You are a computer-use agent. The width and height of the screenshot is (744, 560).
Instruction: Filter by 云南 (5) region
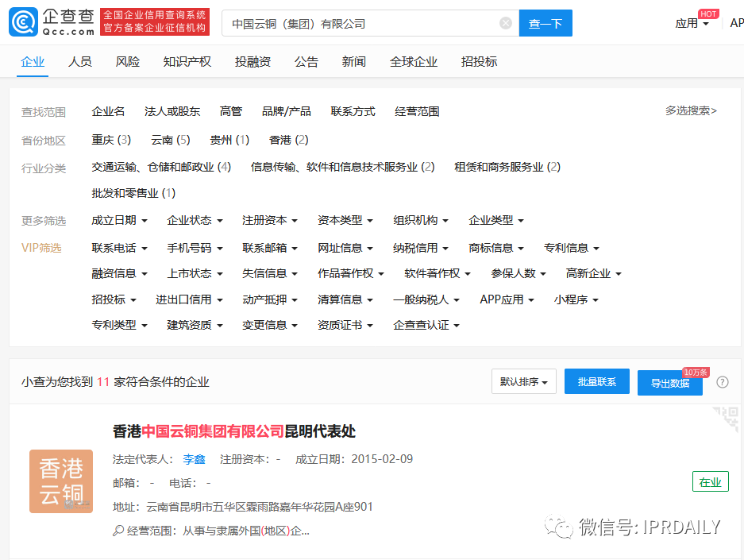click(171, 140)
